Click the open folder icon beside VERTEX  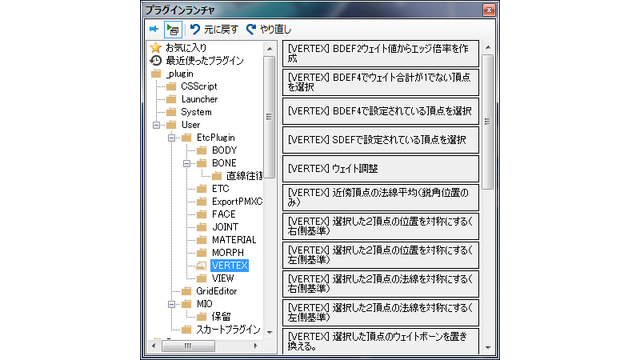pyautogui.click(x=201, y=266)
